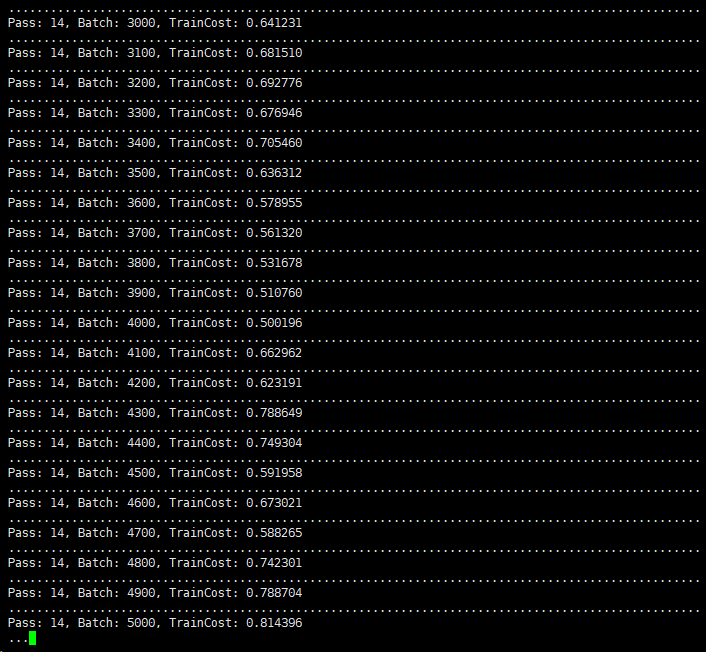
Task: Click the Batch 3600 output line
Action: (155, 203)
